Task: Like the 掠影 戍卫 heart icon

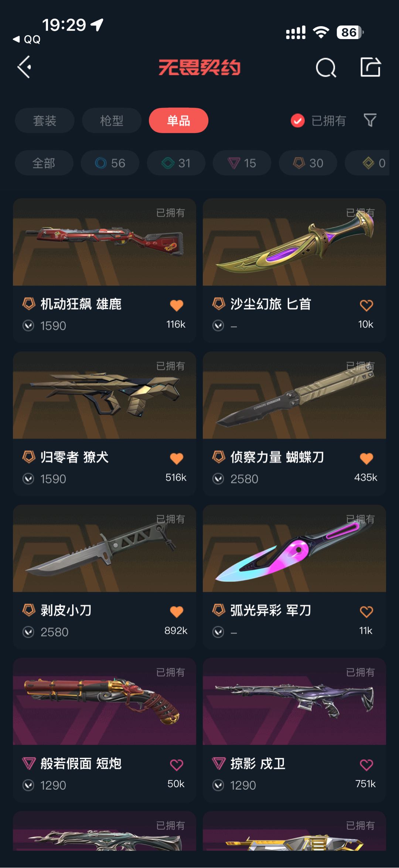Action: point(366,765)
